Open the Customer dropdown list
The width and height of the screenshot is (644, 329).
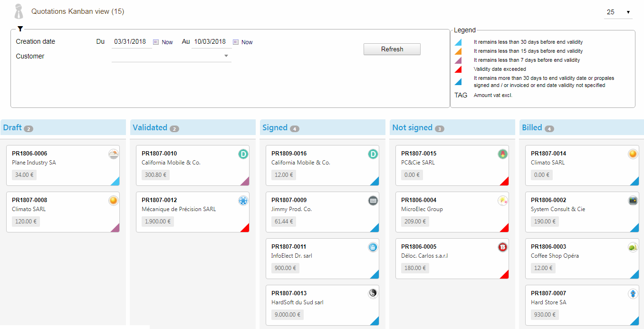[x=226, y=56]
